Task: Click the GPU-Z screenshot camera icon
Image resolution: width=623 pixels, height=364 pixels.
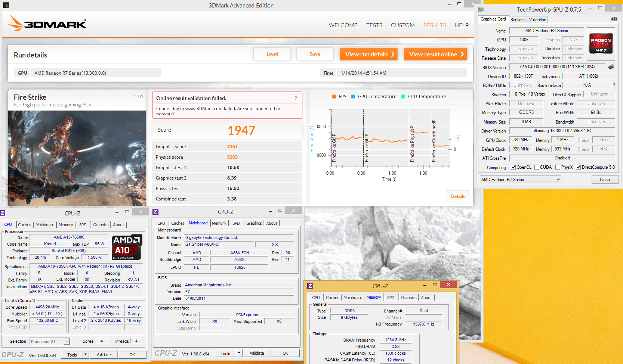Action: (x=614, y=19)
